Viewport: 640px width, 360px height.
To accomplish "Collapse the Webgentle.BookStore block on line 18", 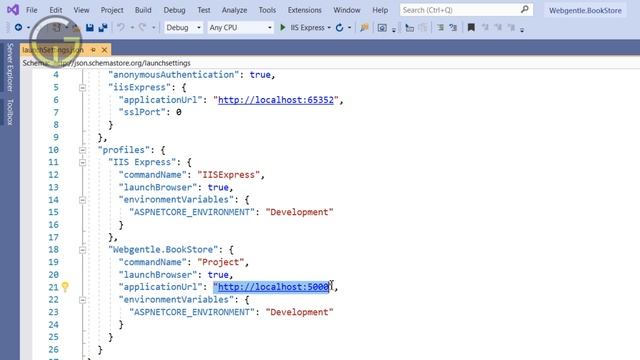I will (x=82, y=250).
